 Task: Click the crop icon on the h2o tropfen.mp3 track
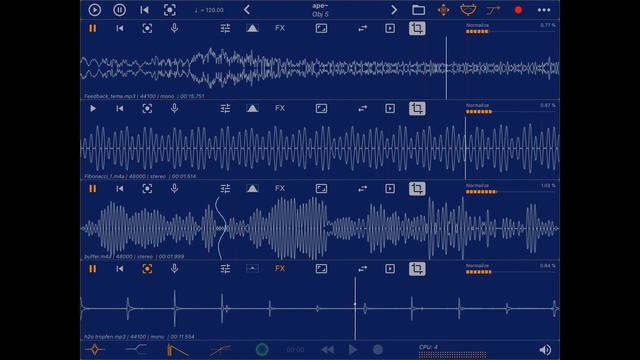[417, 269]
